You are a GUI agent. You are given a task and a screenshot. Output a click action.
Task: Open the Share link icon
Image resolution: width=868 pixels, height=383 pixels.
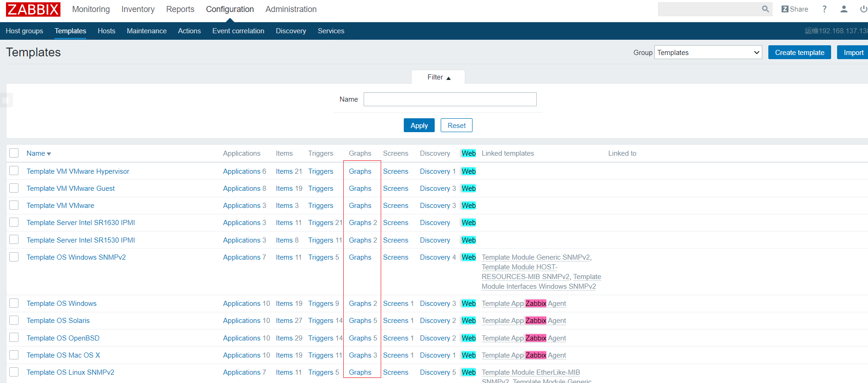coord(795,9)
